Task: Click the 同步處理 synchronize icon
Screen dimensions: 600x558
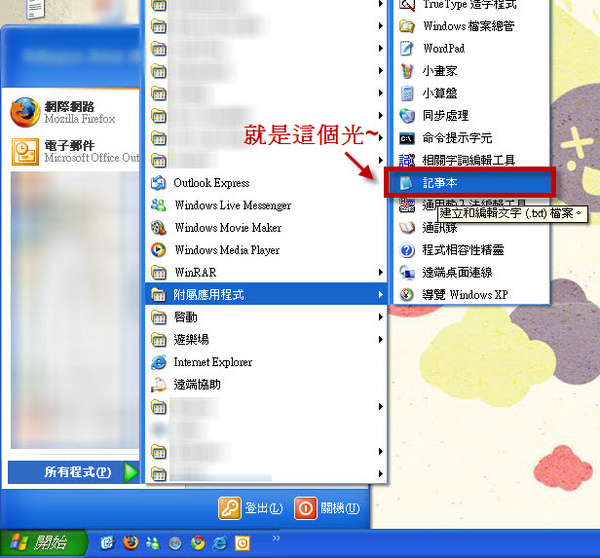Action: pos(407,116)
